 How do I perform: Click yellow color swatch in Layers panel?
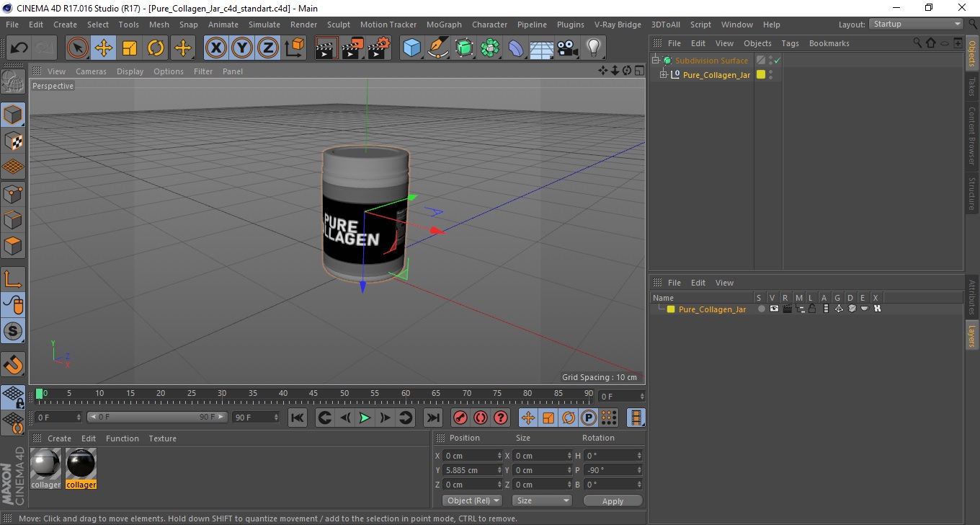(671, 309)
